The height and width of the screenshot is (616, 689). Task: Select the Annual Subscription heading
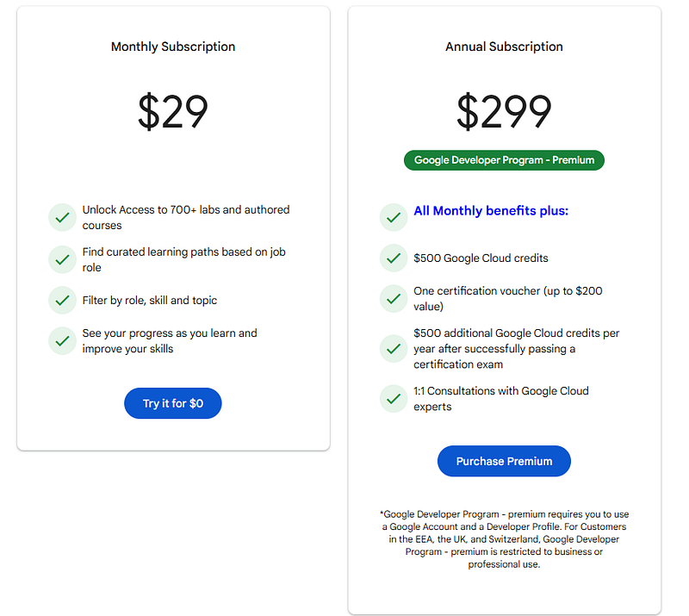tap(504, 47)
